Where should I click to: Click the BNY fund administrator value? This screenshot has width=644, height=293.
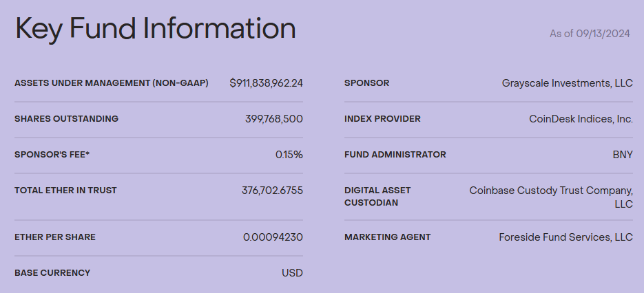coord(623,155)
